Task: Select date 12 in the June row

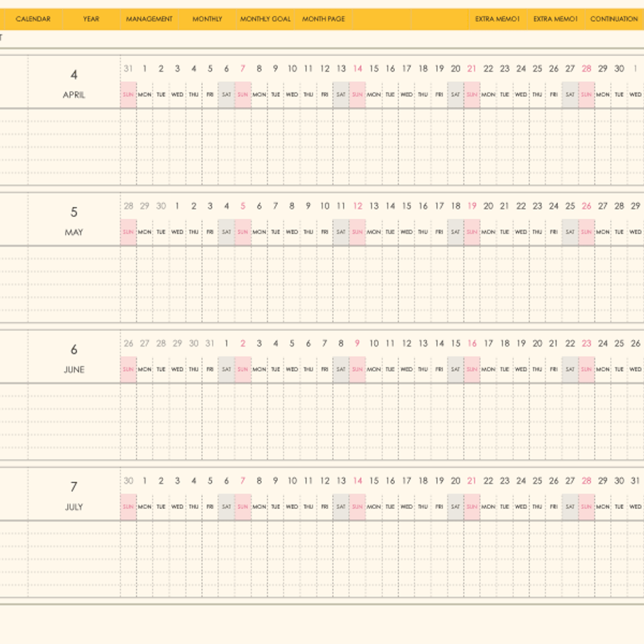Action: (x=407, y=344)
